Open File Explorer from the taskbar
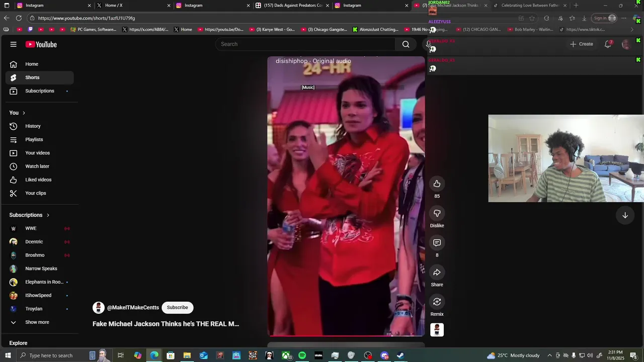This screenshot has width=644, height=362. pos(187,355)
